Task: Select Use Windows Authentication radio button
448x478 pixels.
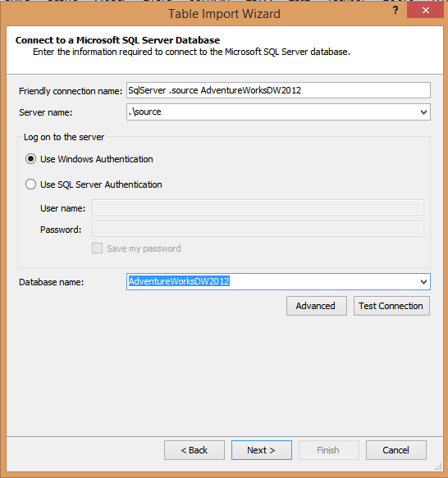Action: (x=30, y=159)
